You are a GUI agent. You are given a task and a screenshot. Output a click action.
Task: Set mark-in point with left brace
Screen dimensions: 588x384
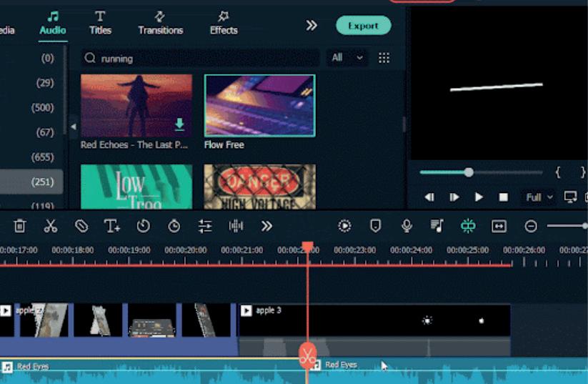point(557,172)
